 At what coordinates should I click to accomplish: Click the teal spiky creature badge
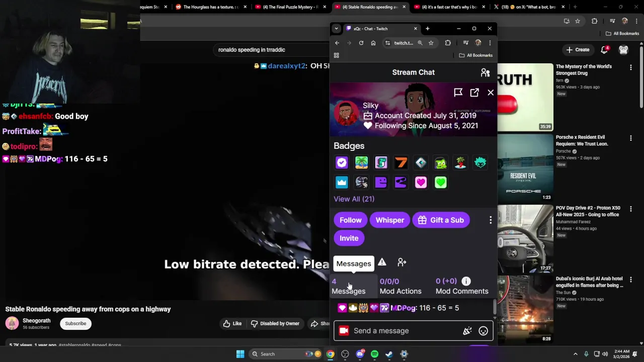pos(480,162)
